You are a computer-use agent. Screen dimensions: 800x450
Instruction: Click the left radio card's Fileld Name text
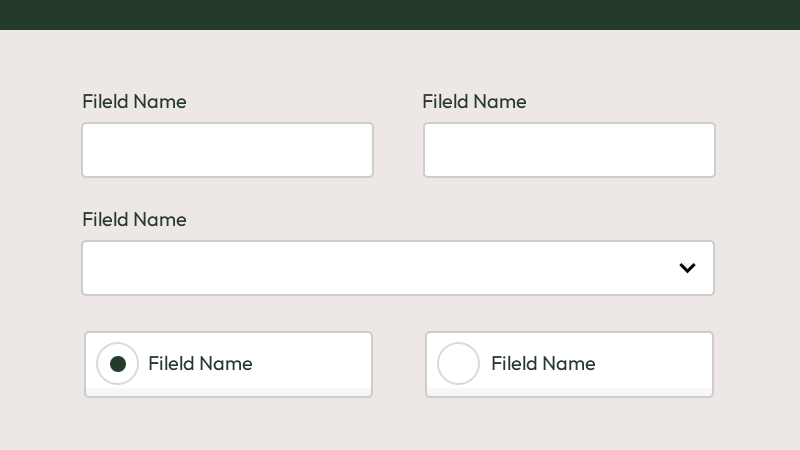click(x=200, y=364)
